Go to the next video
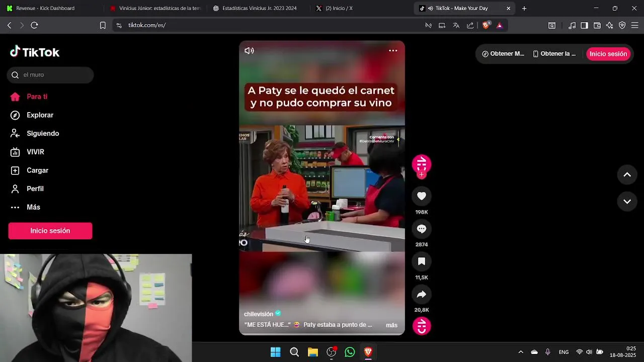Viewport: 644px width, 362px height. (x=627, y=202)
